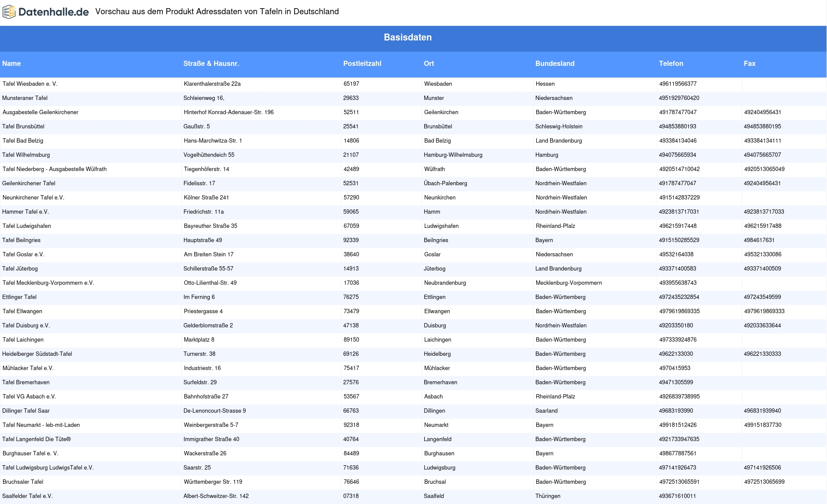The width and height of the screenshot is (827, 504).
Task: Click the Tafel Wilhelmsburg entry
Action: click(26, 155)
